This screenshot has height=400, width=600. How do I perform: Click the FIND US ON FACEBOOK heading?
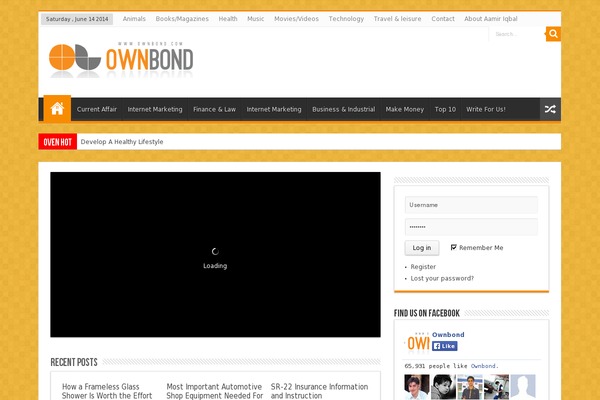point(427,313)
